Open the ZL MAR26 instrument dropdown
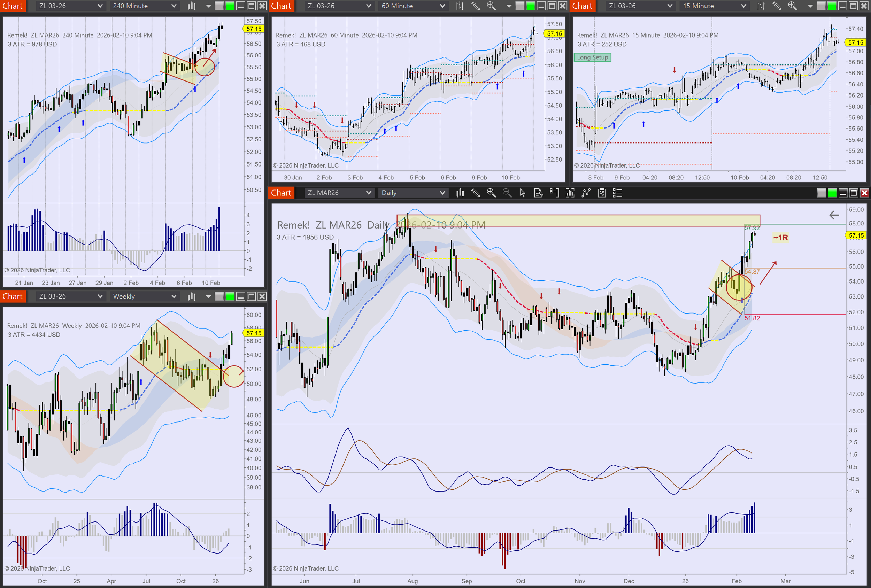Image resolution: width=871 pixels, height=588 pixels. coord(339,193)
